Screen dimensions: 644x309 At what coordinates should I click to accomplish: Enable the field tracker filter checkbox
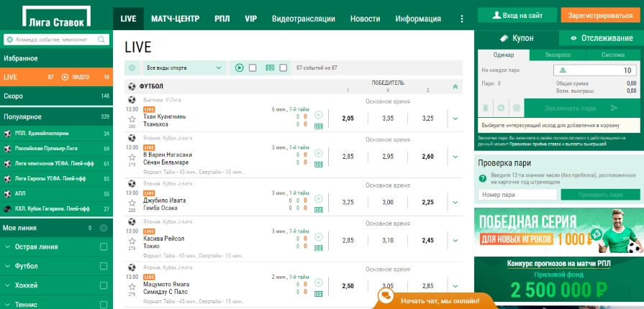pyautogui.click(x=283, y=68)
